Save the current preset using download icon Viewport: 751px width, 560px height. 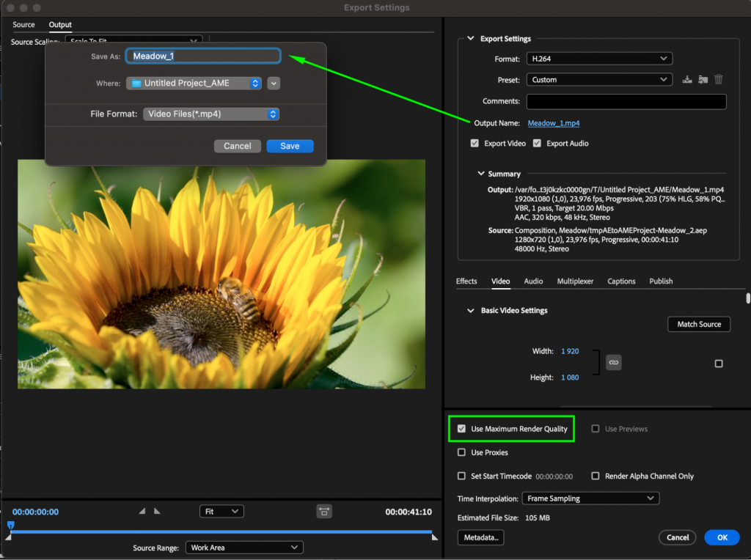click(x=687, y=79)
